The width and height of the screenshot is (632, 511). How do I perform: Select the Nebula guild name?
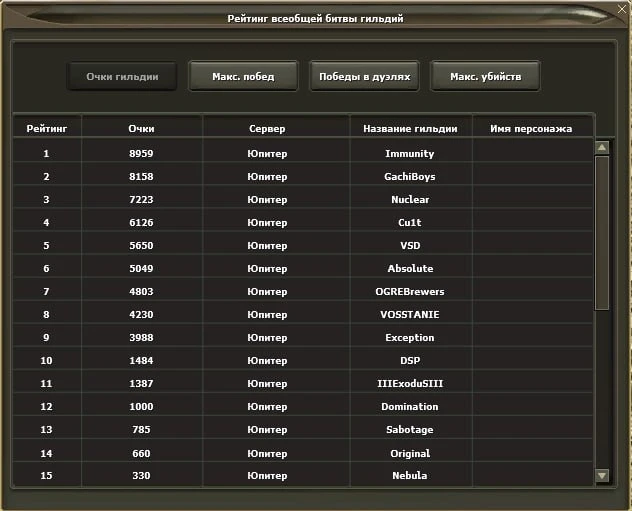[x=410, y=476]
